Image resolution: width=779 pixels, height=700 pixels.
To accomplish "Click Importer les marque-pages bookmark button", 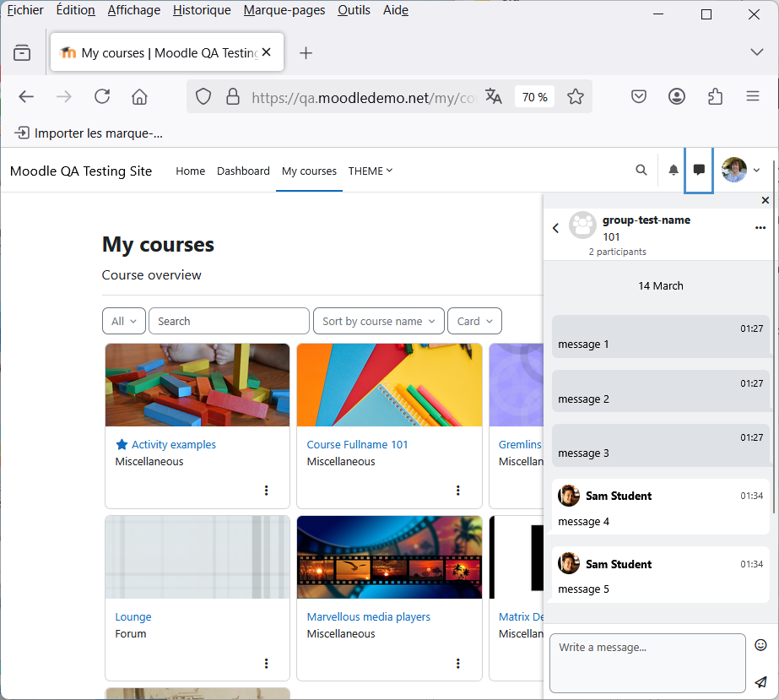I will [89, 133].
